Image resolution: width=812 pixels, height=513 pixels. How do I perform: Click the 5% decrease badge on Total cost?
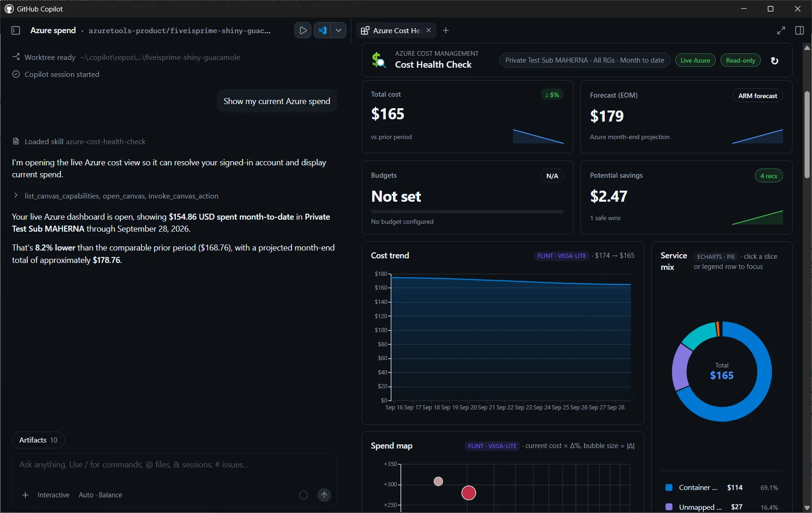[x=552, y=95]
